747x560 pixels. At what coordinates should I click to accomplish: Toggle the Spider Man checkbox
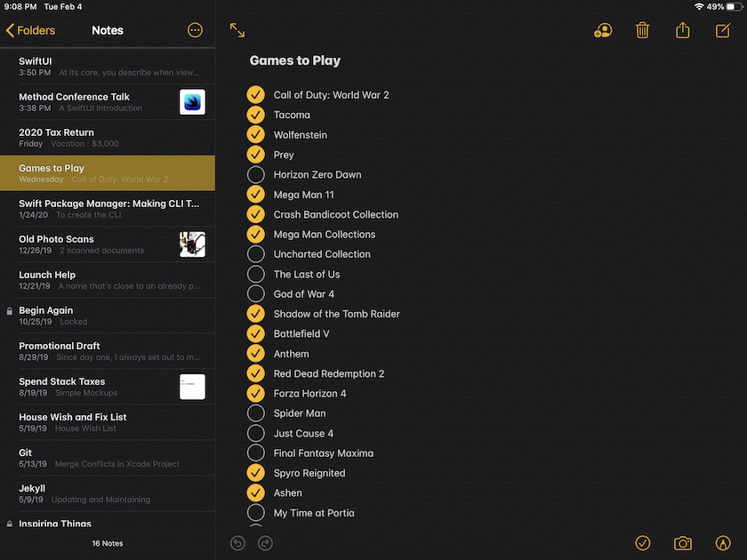pyautogui.click(x=256, y=413)
